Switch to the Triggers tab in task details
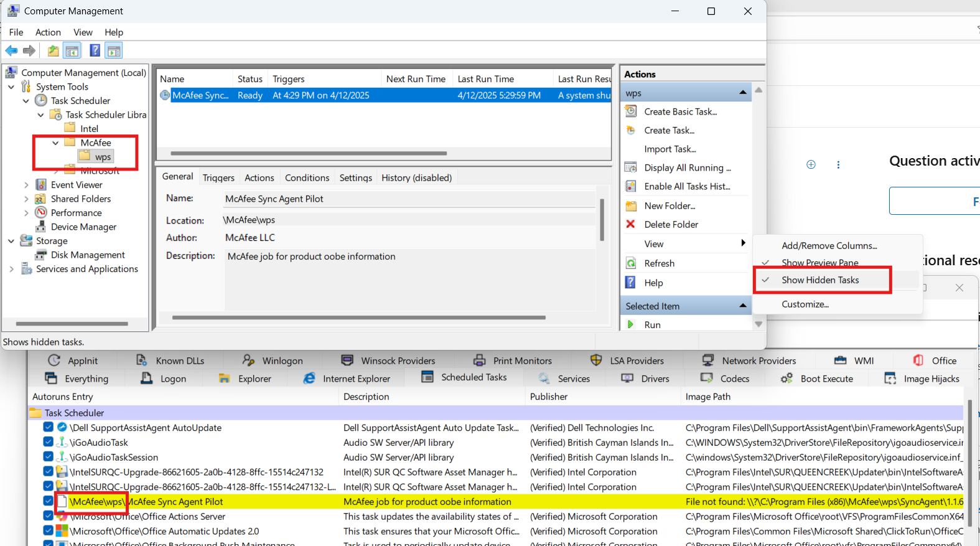Image resolution: width=980 pixels, height=546 pixels. (218, 177)
